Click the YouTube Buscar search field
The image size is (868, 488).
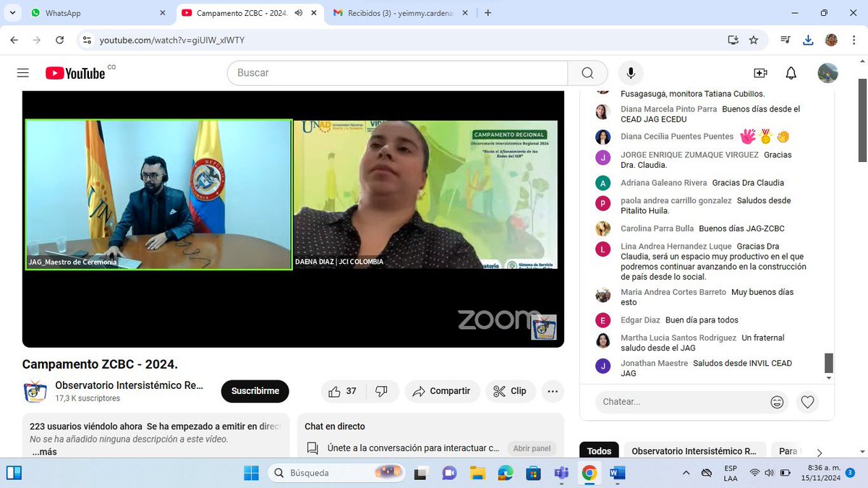coord(397,73)
